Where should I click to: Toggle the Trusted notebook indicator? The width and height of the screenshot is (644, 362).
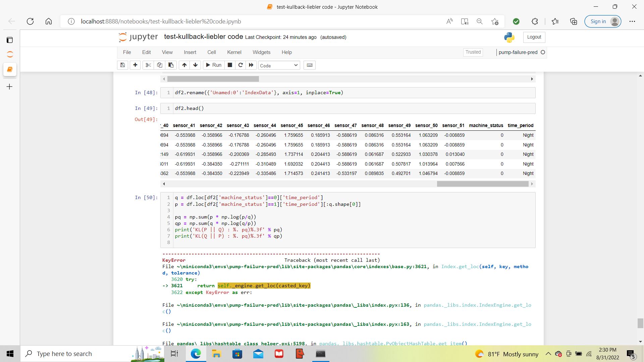pos(473,52)
